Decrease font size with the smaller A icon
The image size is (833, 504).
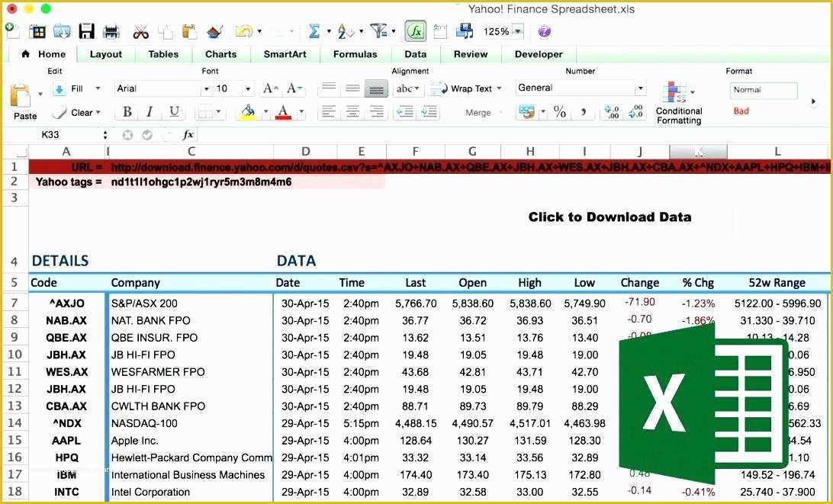294,88
